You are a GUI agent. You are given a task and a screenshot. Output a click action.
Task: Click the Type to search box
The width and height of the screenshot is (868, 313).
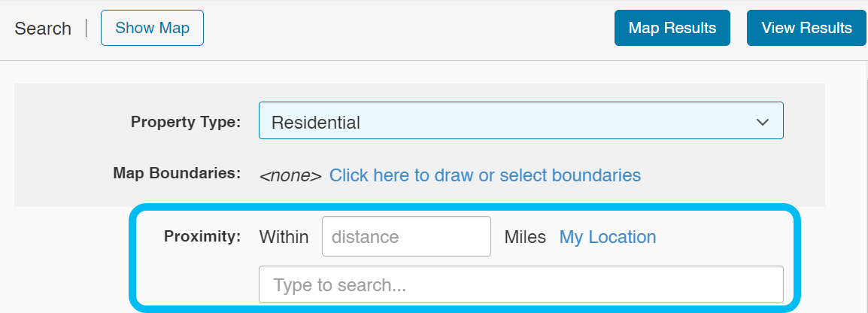[520, 285]
